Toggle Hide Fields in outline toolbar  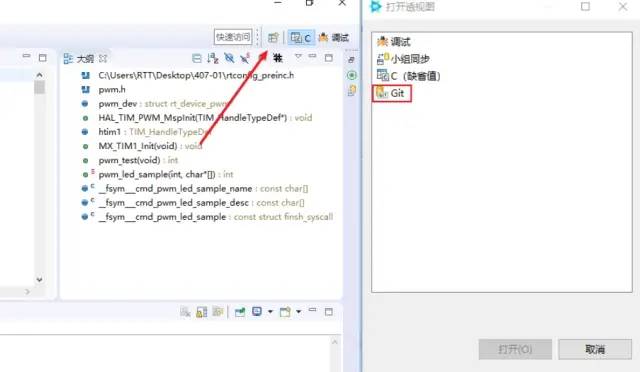229,58
